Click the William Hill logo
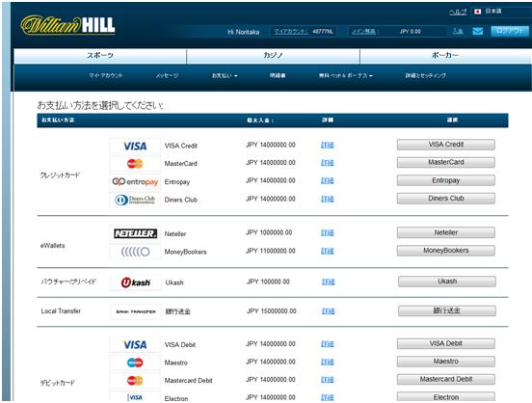532x403 pixels. (x=67, y=25)
